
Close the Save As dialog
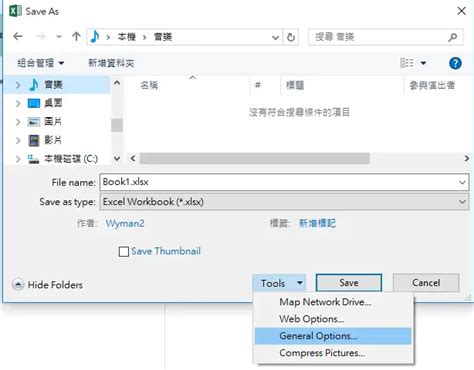(x=461, y=11)
